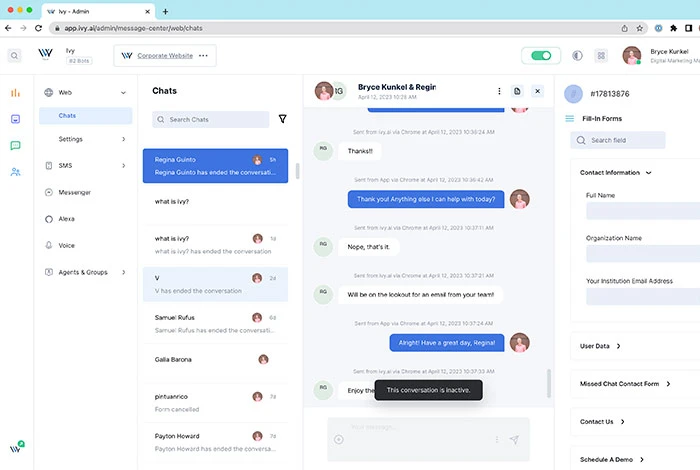700x470 pixels.
Task: Click the Search Chats field
Action: click(x=211, y=120)
